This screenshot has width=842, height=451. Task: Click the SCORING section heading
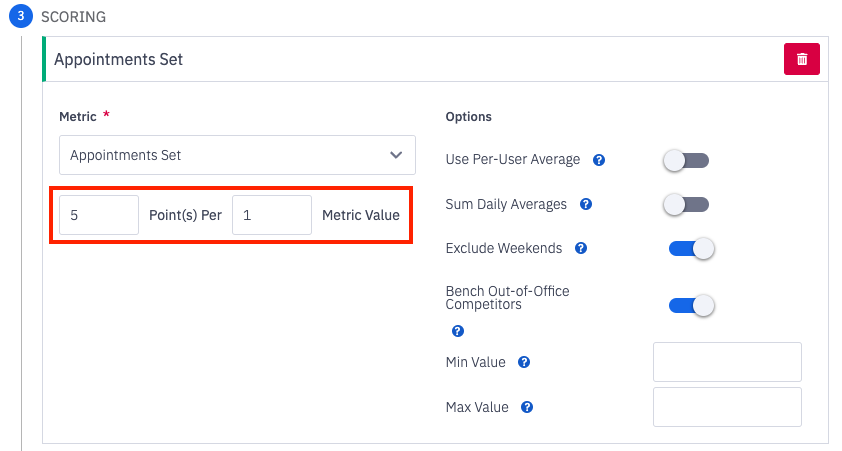[73, 17]
